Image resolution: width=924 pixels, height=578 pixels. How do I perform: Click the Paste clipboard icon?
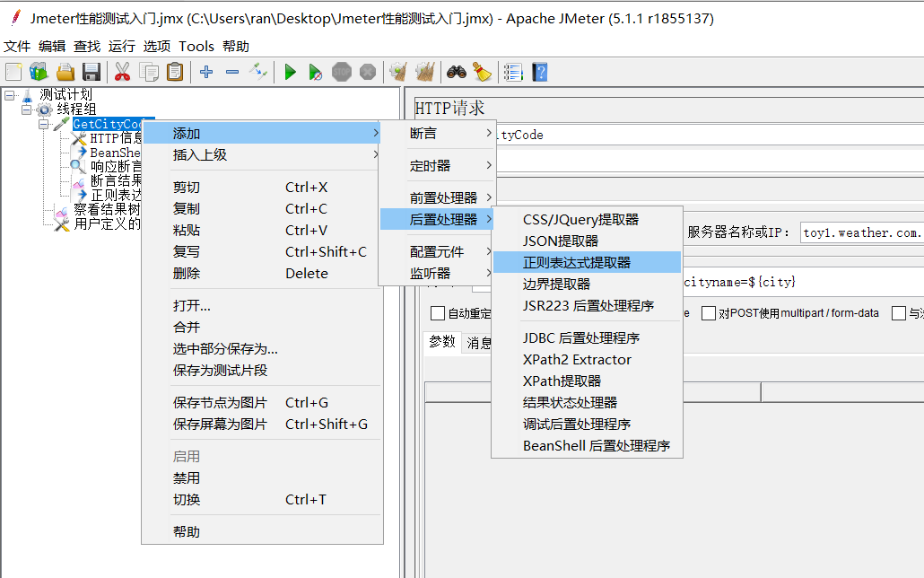pyautogui.click(x=175, y=72)
